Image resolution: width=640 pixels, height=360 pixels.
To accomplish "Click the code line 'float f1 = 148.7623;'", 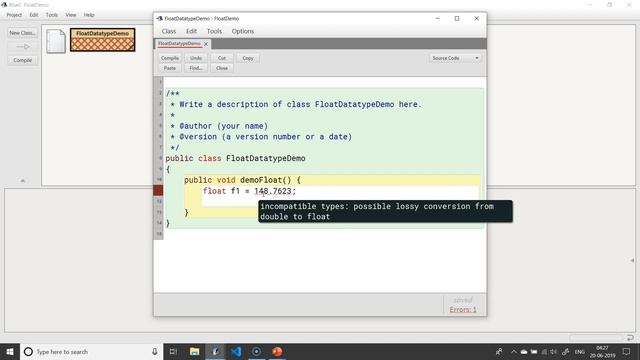I will tap(249, 191).
